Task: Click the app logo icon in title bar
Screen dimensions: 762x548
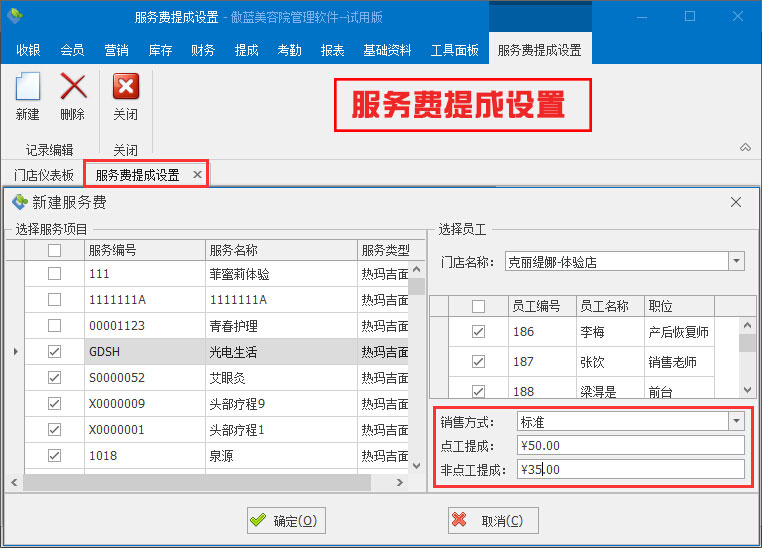Action: point(15,16)
